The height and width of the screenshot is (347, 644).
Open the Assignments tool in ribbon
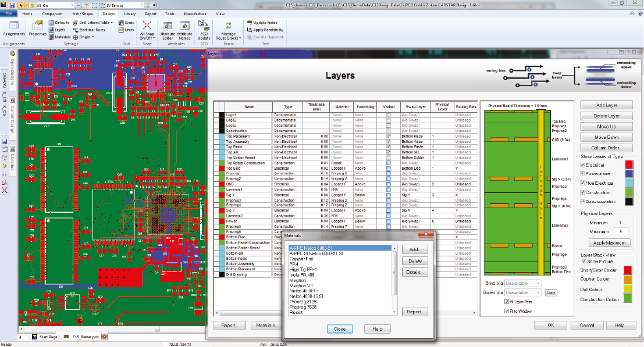click(14, 27)
